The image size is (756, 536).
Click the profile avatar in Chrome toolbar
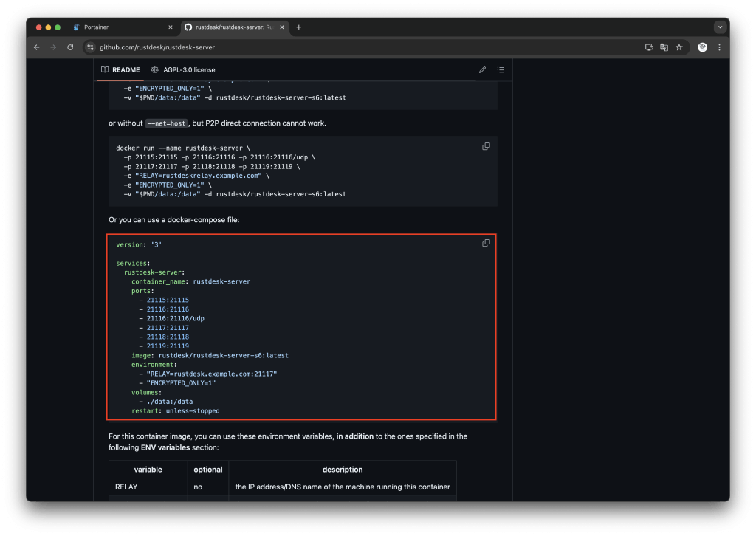pos(702,47)
